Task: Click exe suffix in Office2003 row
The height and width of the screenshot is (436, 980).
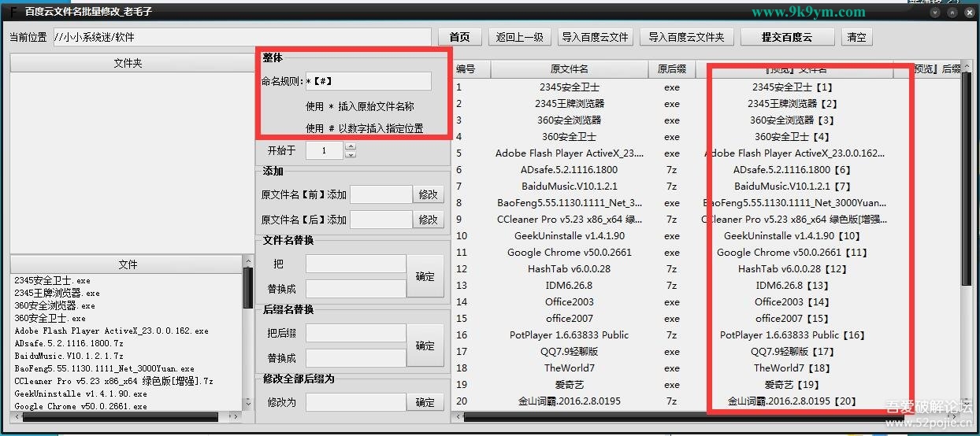Action: click(x=671, y=301)
